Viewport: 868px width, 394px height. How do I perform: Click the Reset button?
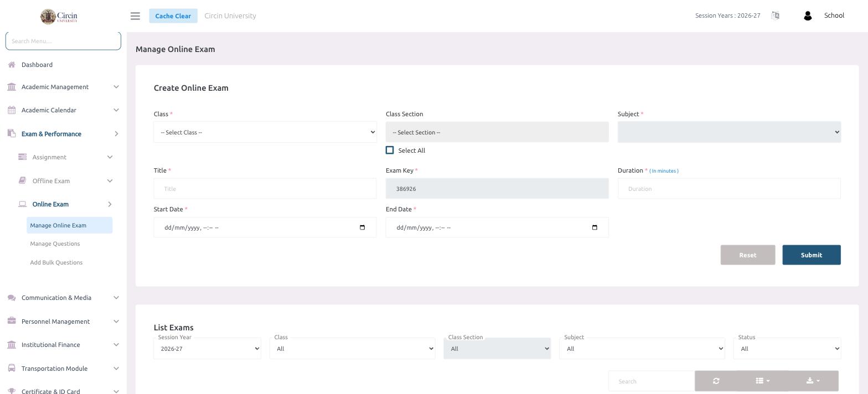click(x=748, y=255)
